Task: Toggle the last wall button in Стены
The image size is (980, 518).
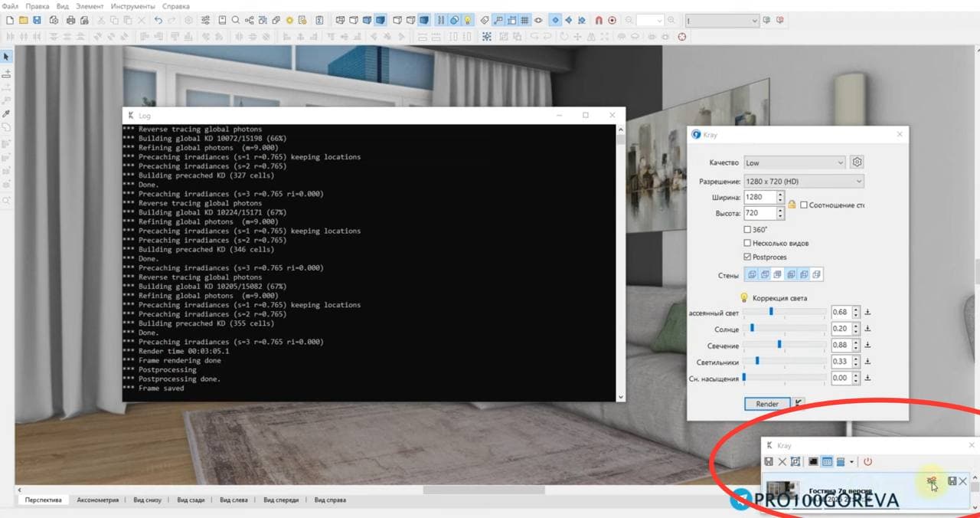Action: tap(816, 274)
